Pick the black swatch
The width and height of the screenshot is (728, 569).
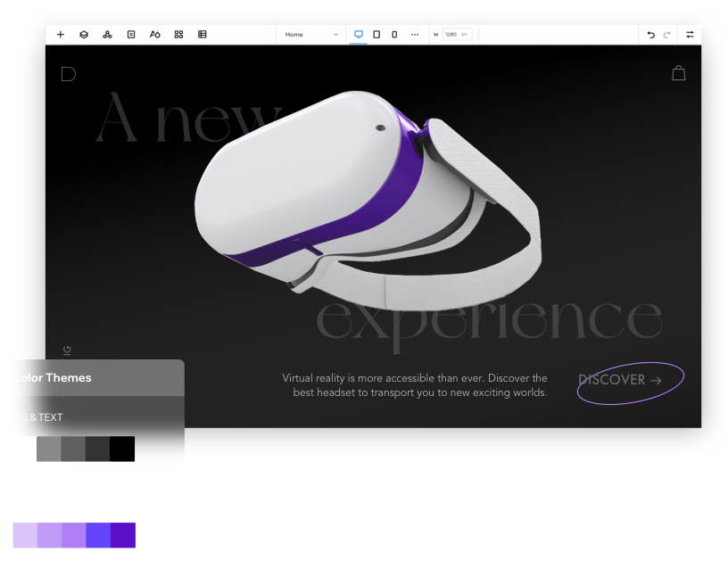pyautogui.click(x=122, y=449)
